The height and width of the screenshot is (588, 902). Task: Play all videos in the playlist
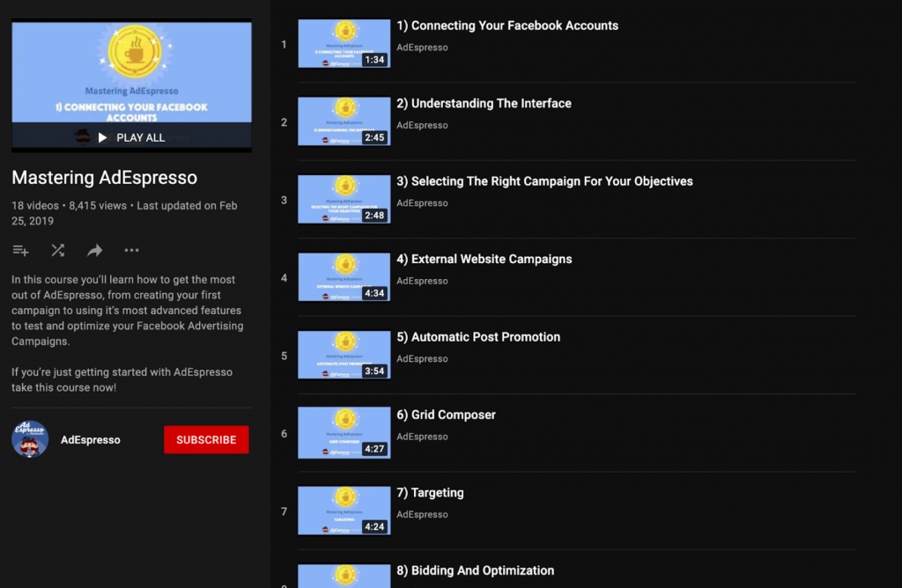[x=131, y=137]
